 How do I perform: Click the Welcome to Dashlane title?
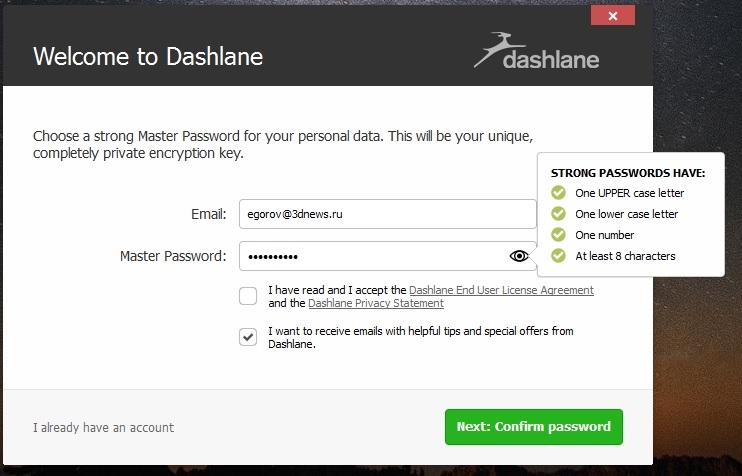point(148,57)
